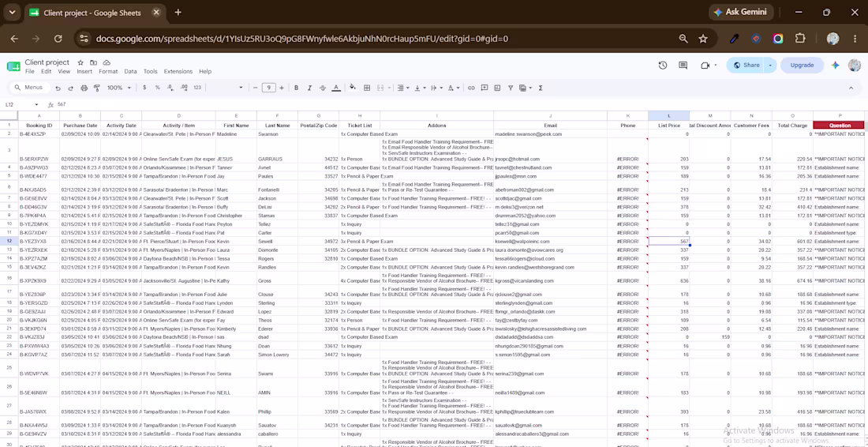Undo the last action in toolbar

pos(58,88)
